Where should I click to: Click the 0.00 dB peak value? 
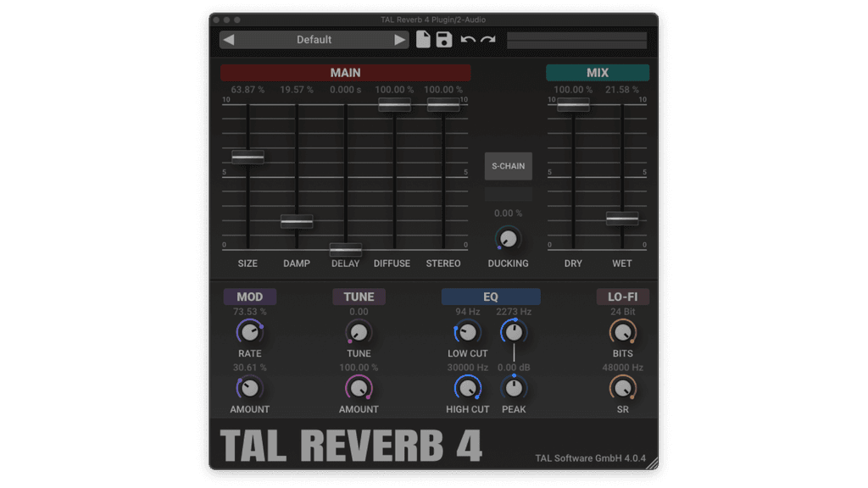point(514,368)
